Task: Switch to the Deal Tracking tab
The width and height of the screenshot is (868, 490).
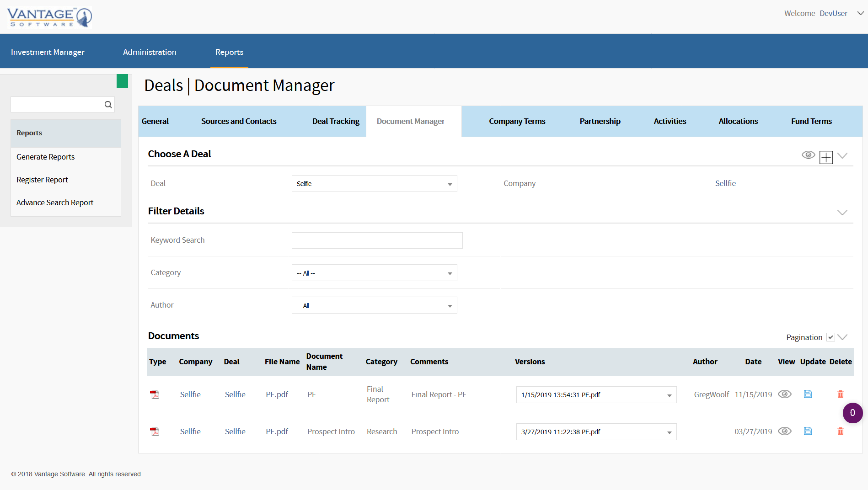Action: (336, 121)
